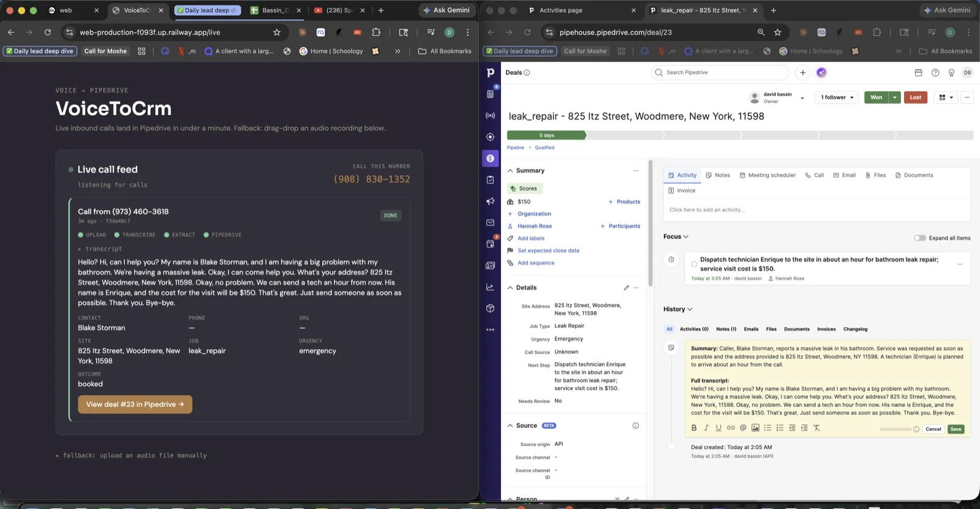Open the Documents tab in deal view
This screenshot has height=509, width=980.
point(914,175)
